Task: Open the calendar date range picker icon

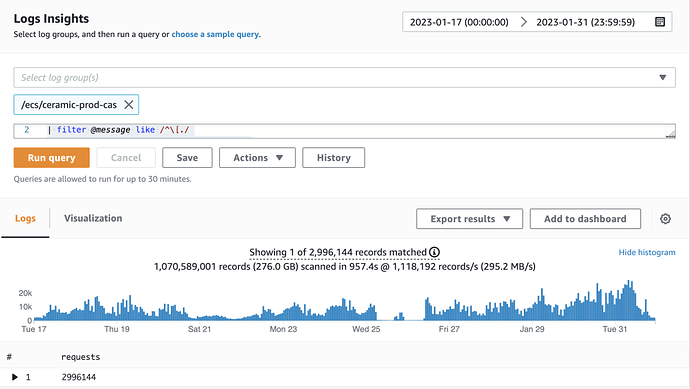Action: click(x=660, y=22)
